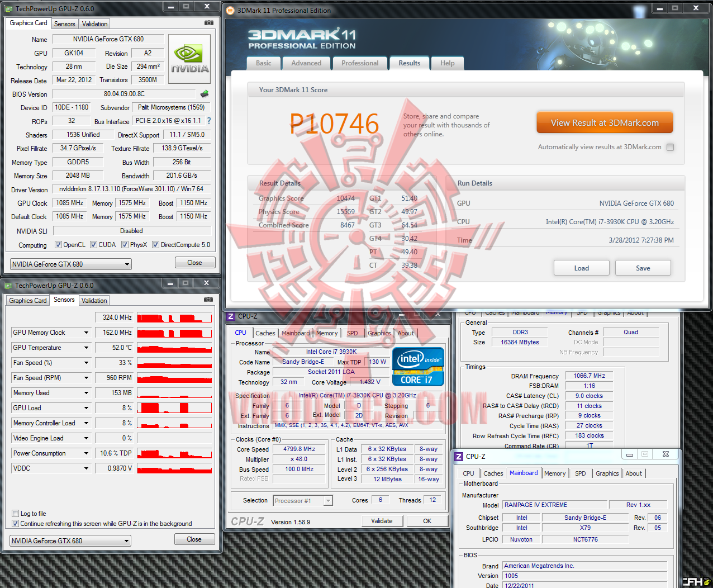The width and height of the screenshot is (713, 588).
Task: Switch to Sensors tab in top GPU-Z window
Action: 65,24
